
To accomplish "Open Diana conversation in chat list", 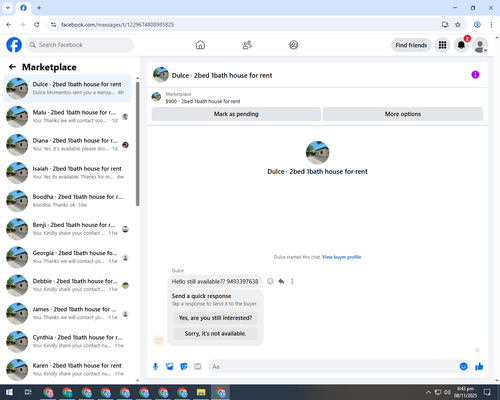I will coord(67,145).
